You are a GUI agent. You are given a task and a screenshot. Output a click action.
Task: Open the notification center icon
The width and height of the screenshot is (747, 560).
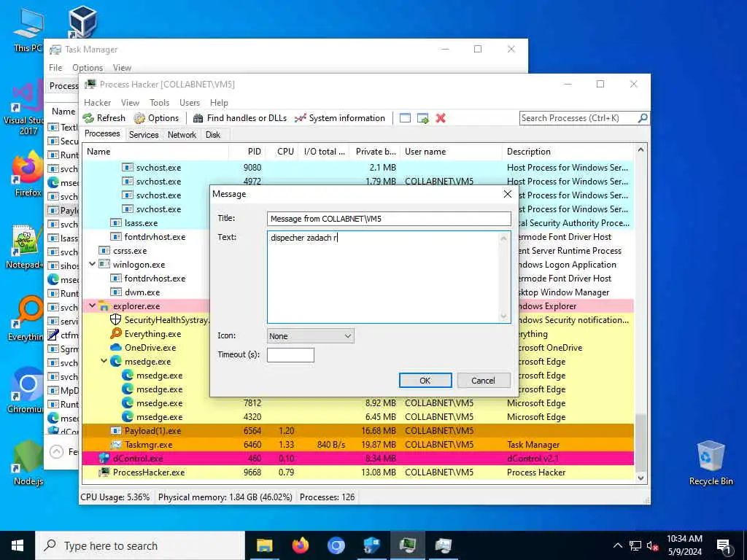[724, 547]
